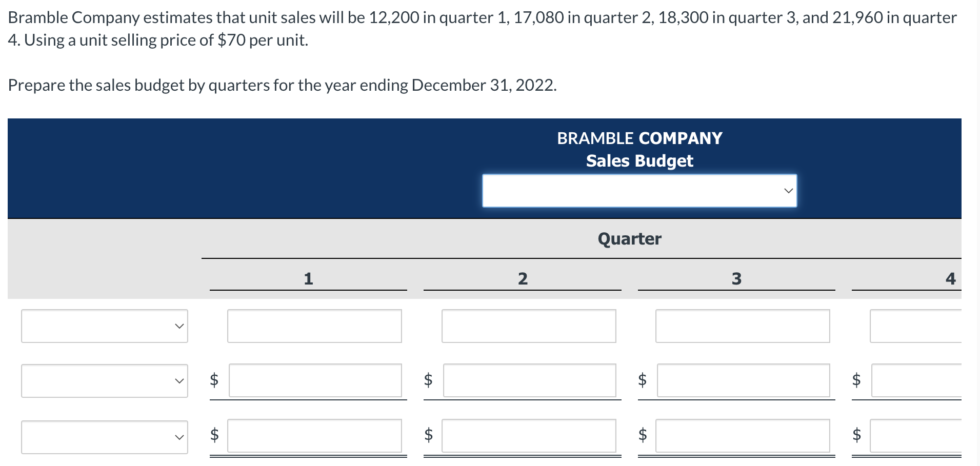The width and height of the screenshot is (980, 466).
Task: Expand the first row label dropdown
Action: (105, 326)
